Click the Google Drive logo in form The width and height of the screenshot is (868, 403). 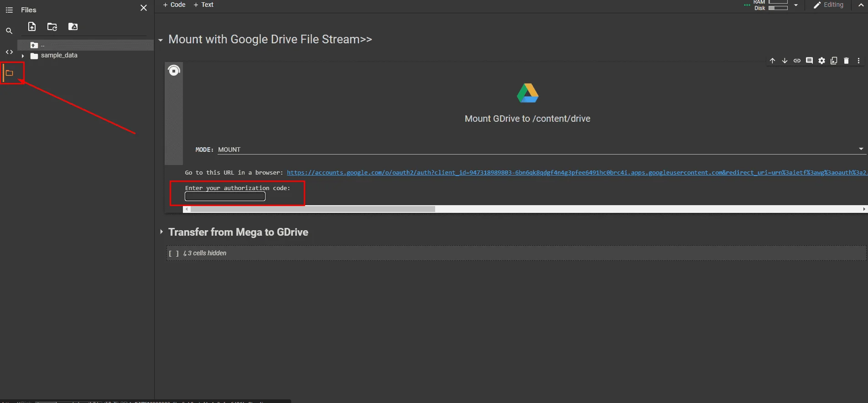(x=528, y=93)
